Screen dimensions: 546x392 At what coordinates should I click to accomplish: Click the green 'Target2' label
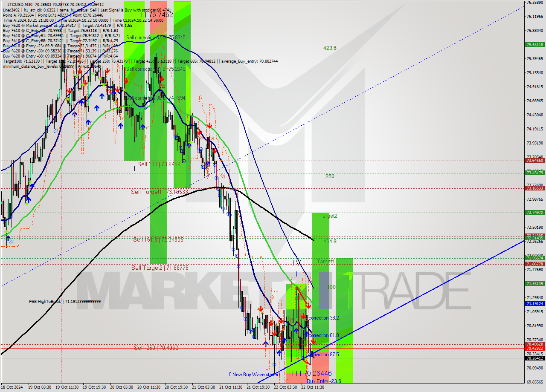click(328, 216)
